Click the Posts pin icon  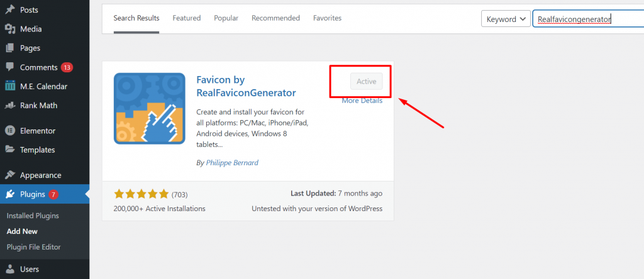pos(10,10)
